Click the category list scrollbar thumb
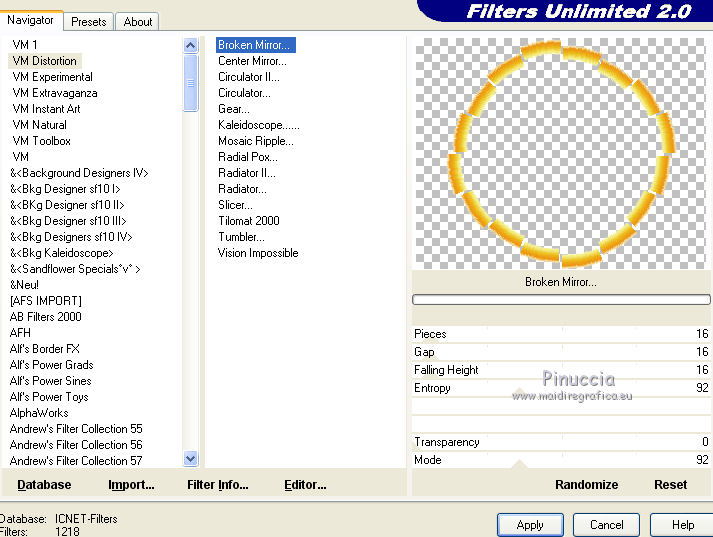Image resolution: width=713 pixels, height=537 pixels. pos(191,83)
